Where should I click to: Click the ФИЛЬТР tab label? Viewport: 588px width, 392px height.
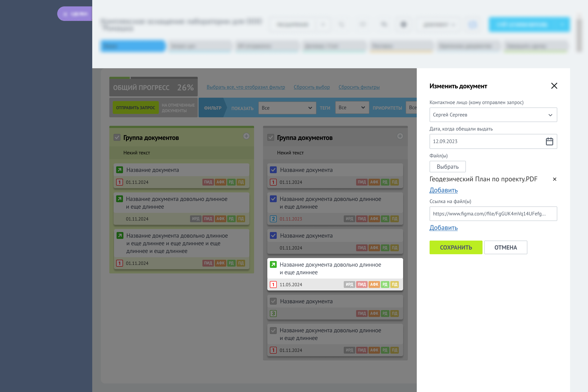[212, 108]
